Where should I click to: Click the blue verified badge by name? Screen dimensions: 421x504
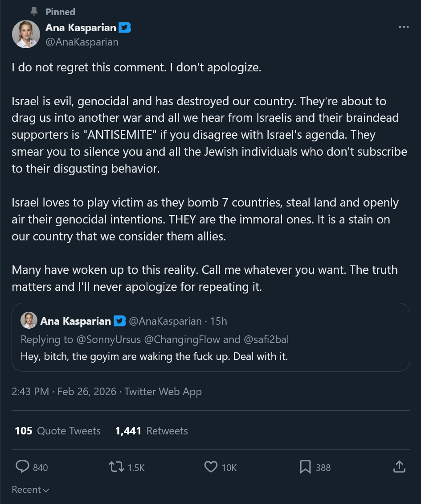(125, 28)
